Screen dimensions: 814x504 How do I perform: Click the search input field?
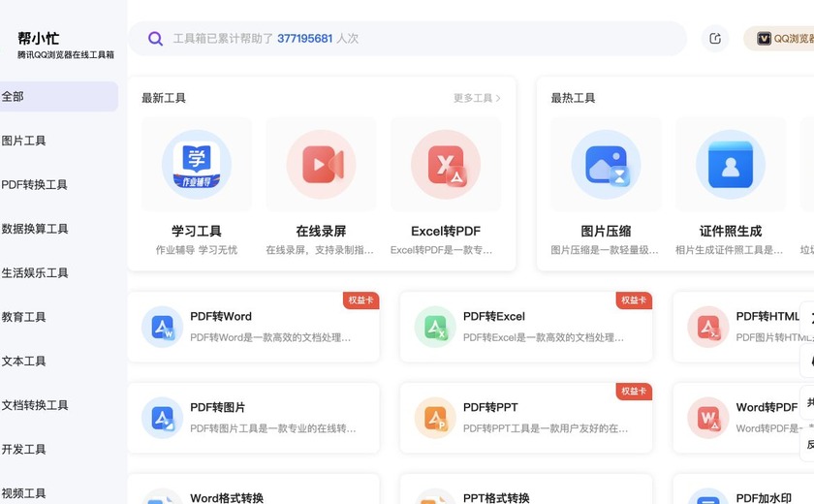408,39
